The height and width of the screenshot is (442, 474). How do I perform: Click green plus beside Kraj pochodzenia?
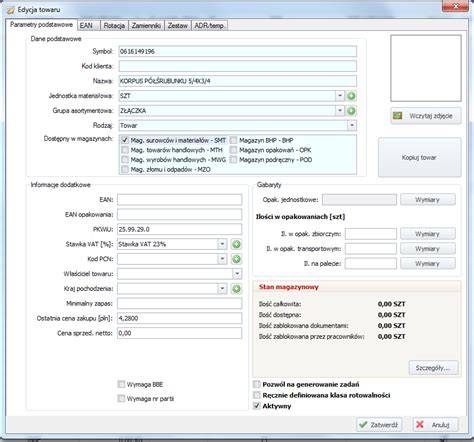[x=236, y=289]
